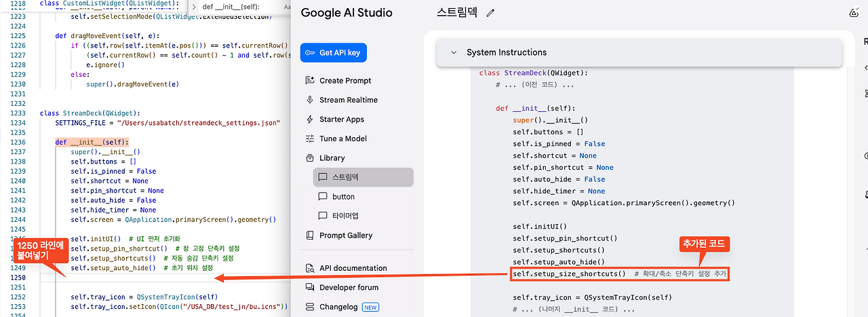The height and width of the screenshot is (317, 868).
Task: Click the NEW badge next to Changelog
Action: [x=371, y=307]
